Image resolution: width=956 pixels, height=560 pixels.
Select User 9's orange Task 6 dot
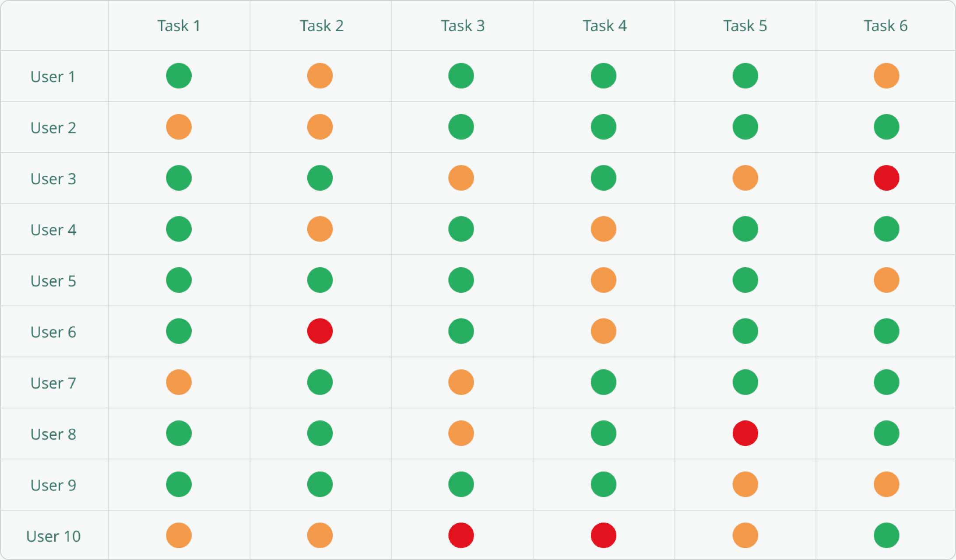(x=886, y=484)
